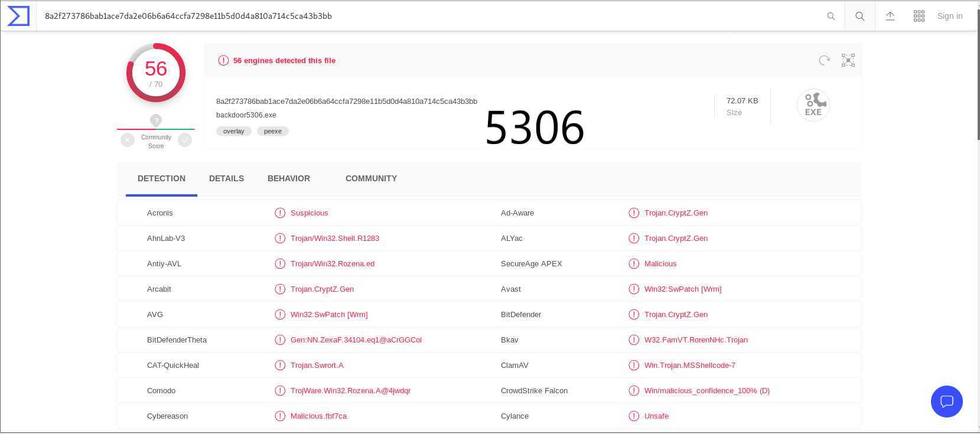
Task: Click the warning icon in BitDefender row
Action: 634,315
